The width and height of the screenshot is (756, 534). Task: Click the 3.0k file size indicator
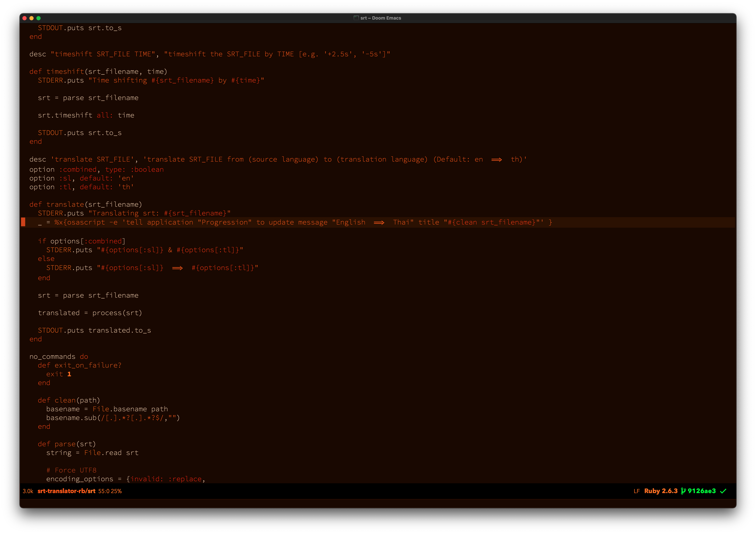[x=28, y=491]
